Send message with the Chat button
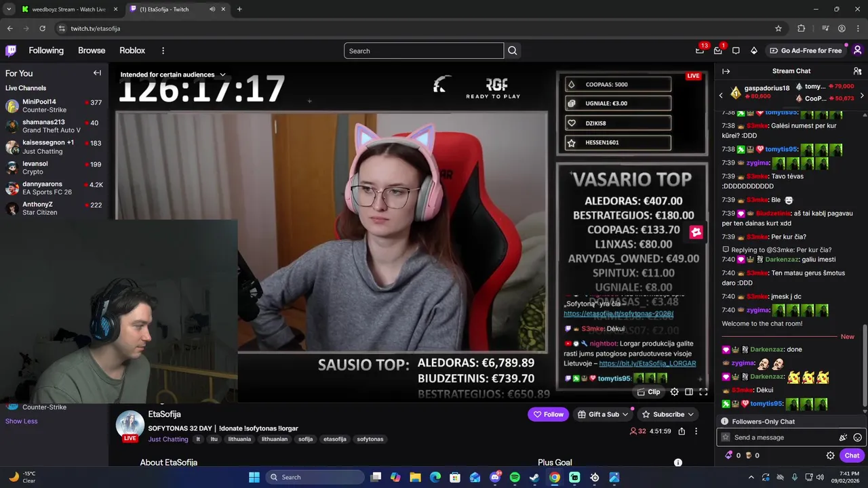The width and height of the screenshot is (868, 488). pos(852,455)
